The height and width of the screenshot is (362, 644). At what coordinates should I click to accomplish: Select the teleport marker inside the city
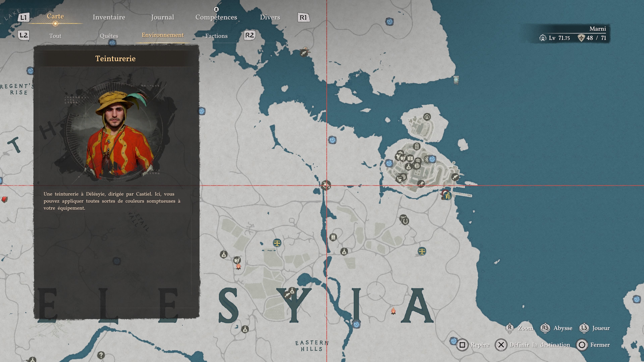[432, 159]
